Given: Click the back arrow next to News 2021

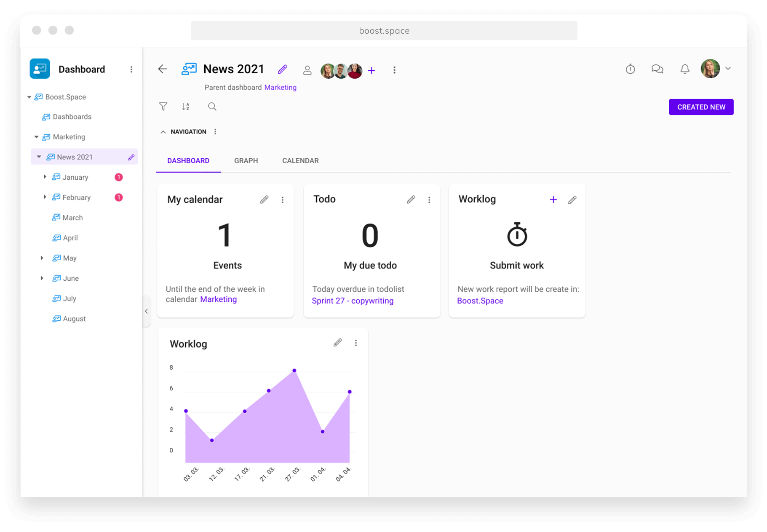Looking at the screenshot, I should pyautogui.click(x=163, y=69).
